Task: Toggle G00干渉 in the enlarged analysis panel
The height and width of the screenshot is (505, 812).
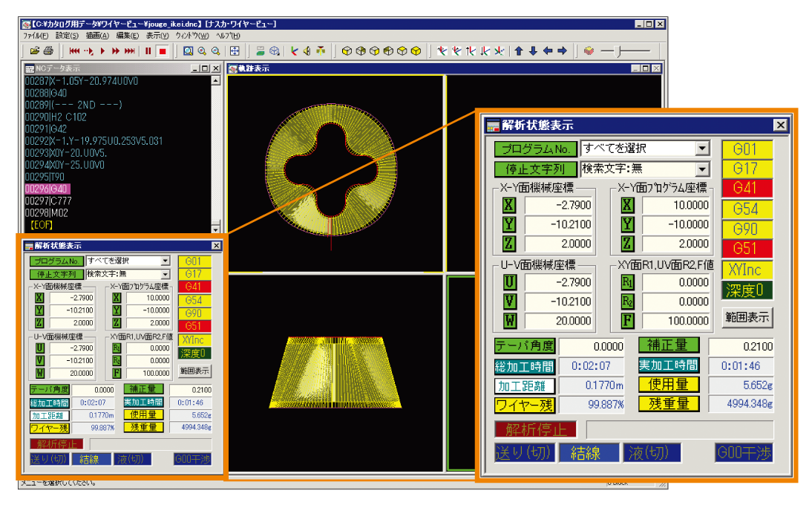Action: [x=744, y=453]
